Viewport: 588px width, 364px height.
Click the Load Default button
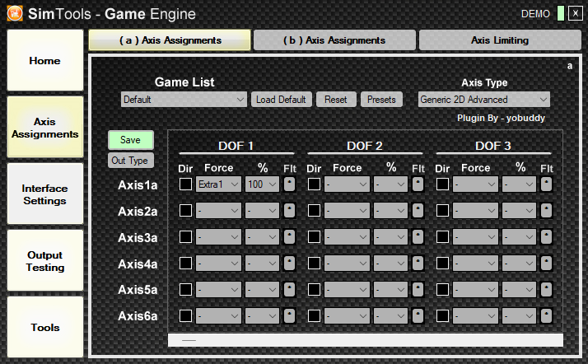pyautogui.click(x=282, y=100)
